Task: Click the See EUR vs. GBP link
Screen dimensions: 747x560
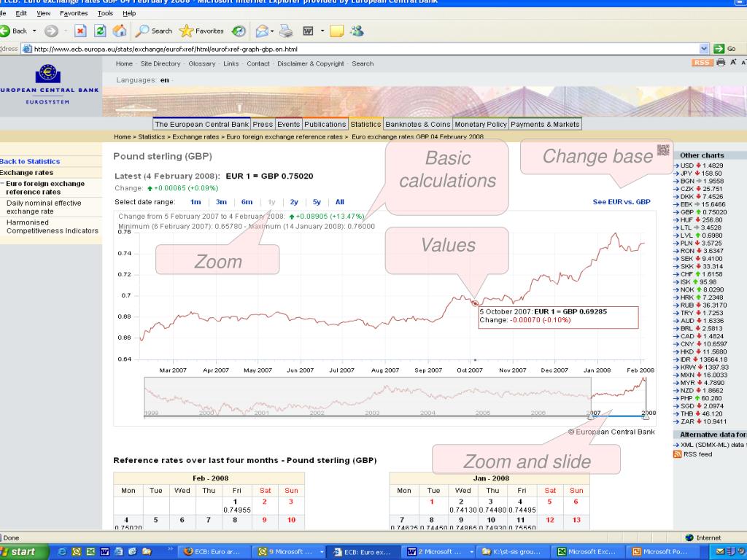Action: pos(622,202)
